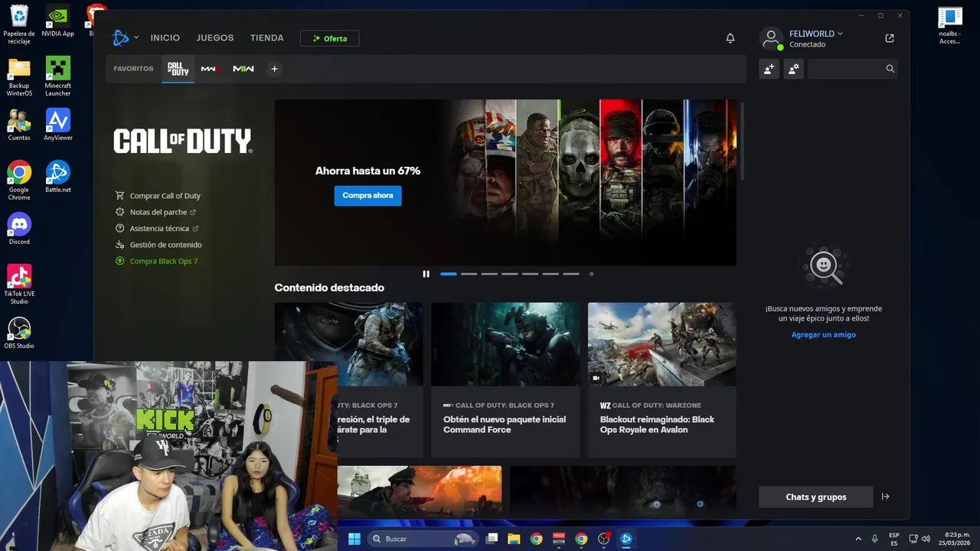This screenshot has width=980, height=551.
Task: Click the Obtén el nuevo paquete inicial title
Action: coord(505,425)
